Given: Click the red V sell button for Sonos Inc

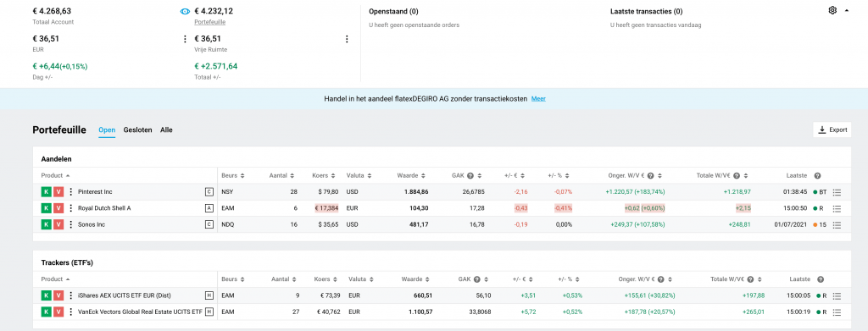Looking at the screenshot, I should tap(58, 224).
